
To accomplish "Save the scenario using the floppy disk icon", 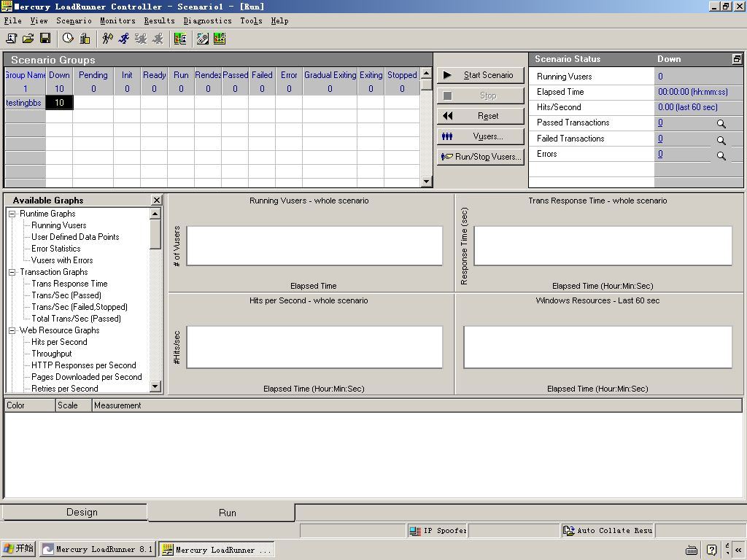I will pyautogui.click(x=45, y=39).
